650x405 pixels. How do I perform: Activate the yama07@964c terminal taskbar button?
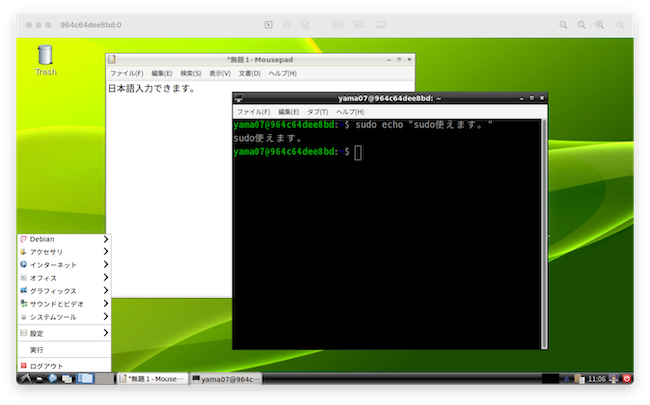[226, 379]
